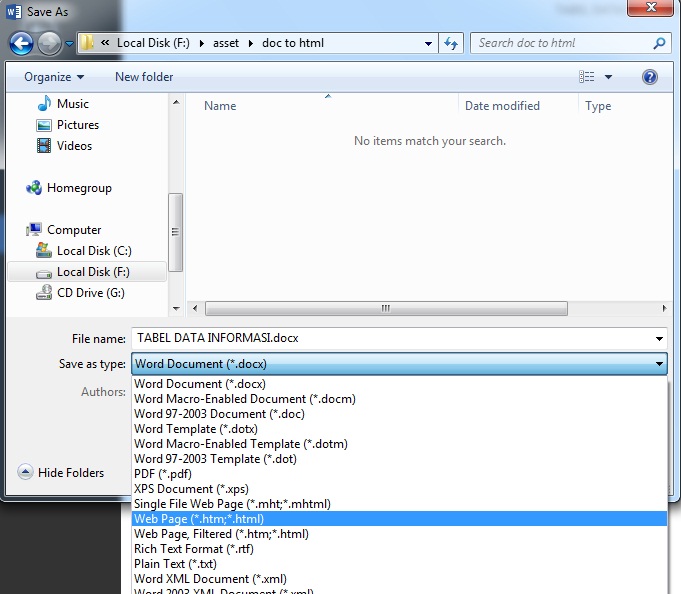Go back with the blue Back arrow
This screenshot has width=681, height=594.
tap(21, 43)
